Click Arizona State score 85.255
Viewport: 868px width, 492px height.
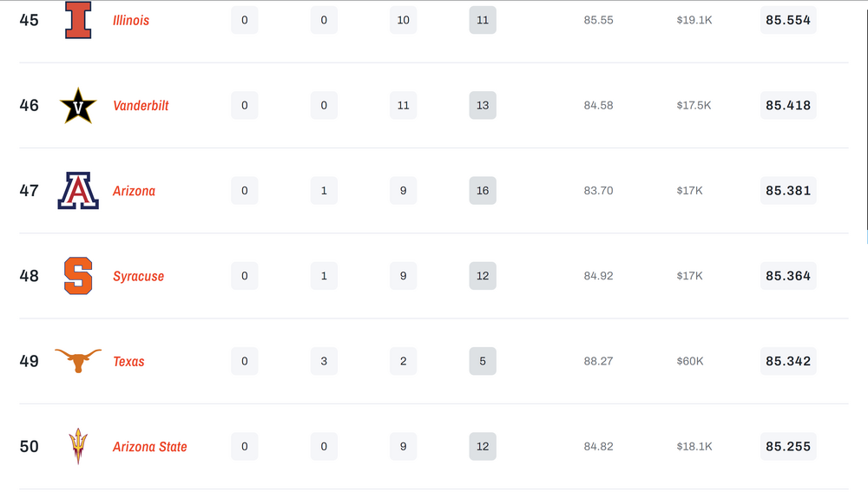coord(788,447)
